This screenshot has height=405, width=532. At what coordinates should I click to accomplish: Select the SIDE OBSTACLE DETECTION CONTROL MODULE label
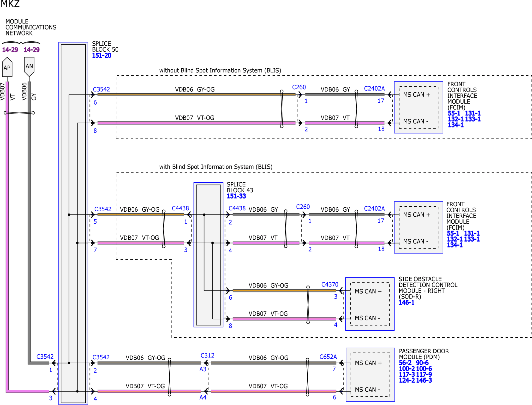428,288
